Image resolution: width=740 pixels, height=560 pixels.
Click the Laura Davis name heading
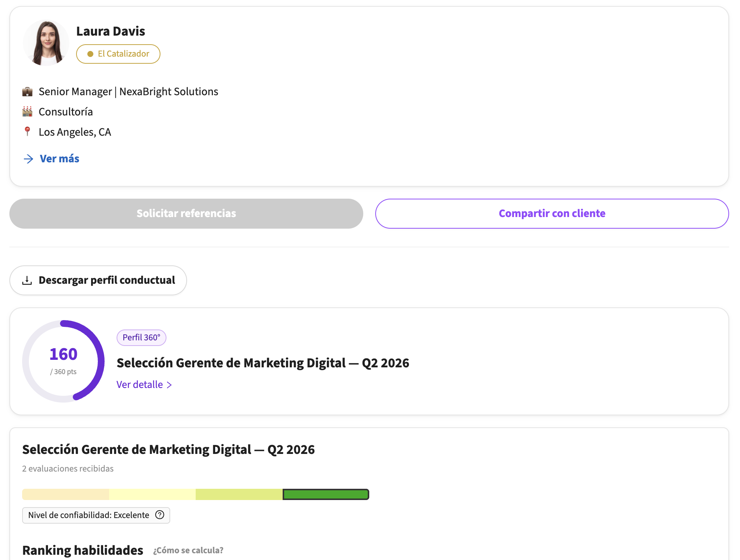click(111, 31)
